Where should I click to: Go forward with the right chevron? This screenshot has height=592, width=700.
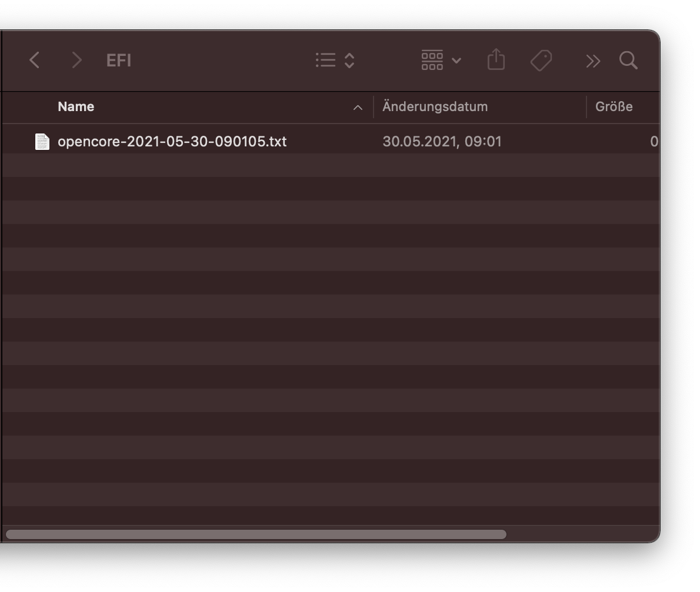point(77,60)
